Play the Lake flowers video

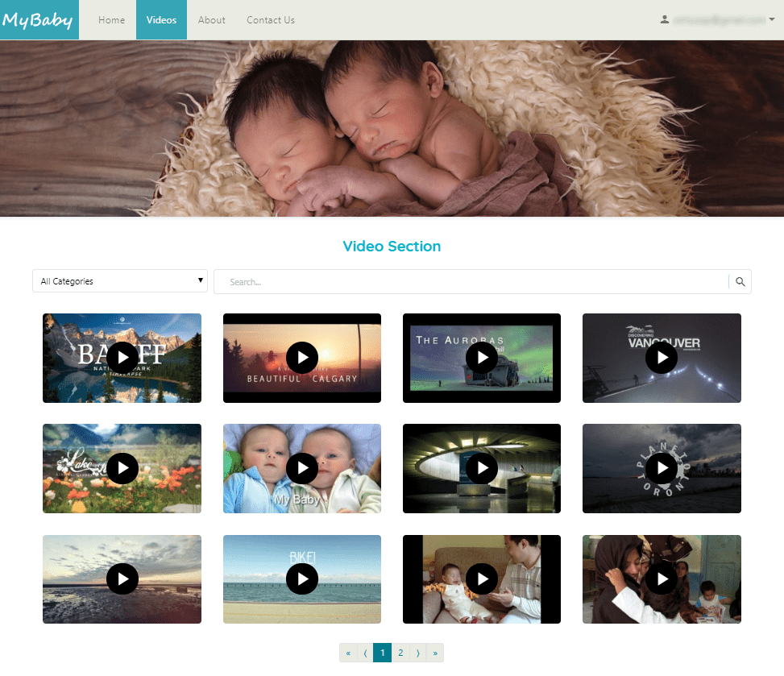(122, 468)
